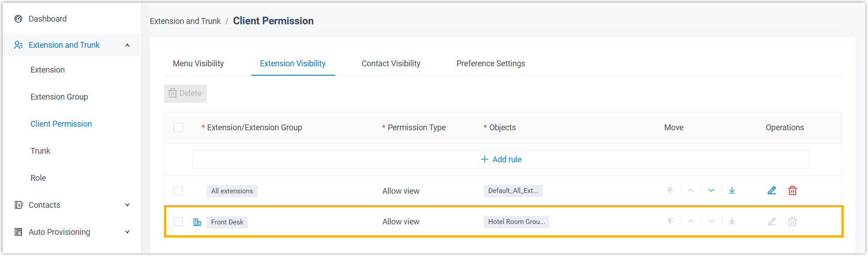Move All extensions rule to top
This screenshot has height=256, width=868.
coord(670,191)
